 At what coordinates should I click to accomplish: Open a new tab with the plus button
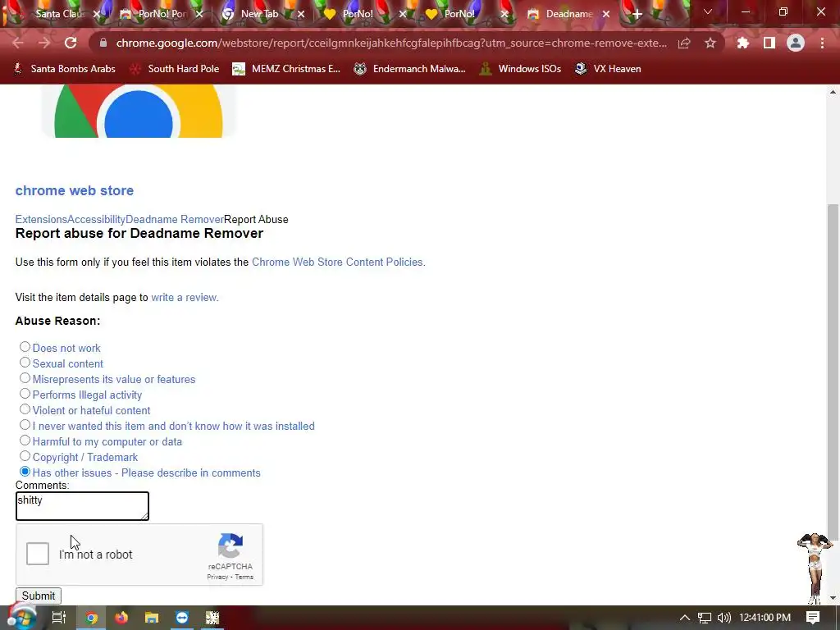pyautogui.click(x=637, y=15)
